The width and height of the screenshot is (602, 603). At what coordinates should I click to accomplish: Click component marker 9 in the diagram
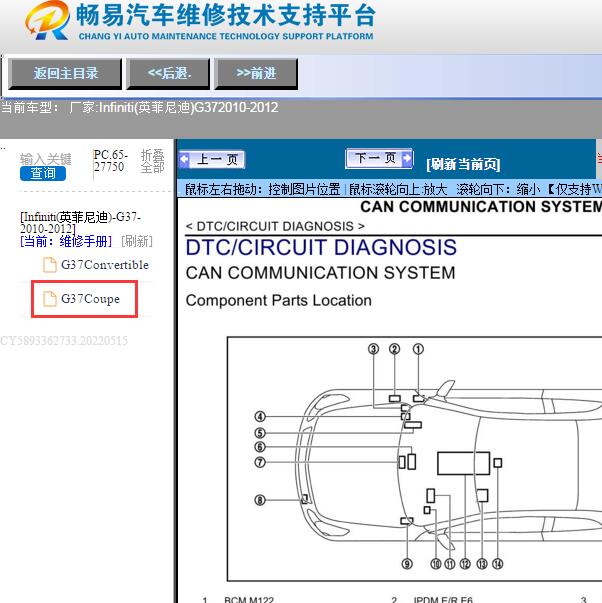click(x=407, y=564)
